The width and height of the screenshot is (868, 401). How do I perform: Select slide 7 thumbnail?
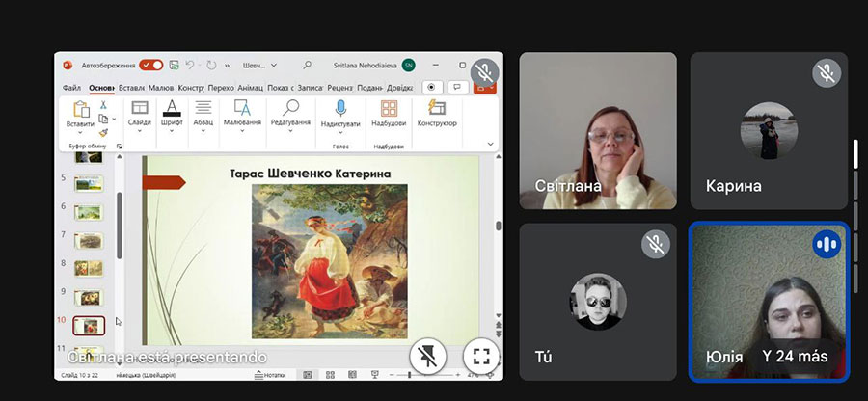coord(89,241)
